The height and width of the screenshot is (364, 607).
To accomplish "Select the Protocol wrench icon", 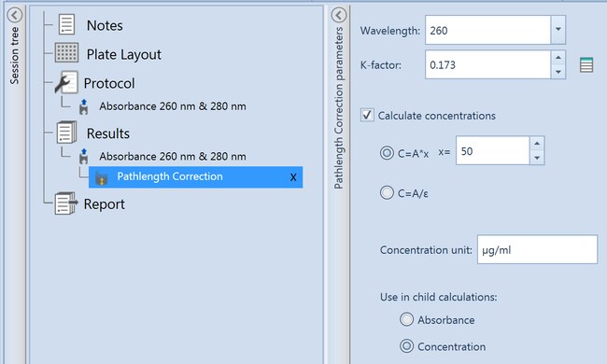I will click(x=66, y=82).
